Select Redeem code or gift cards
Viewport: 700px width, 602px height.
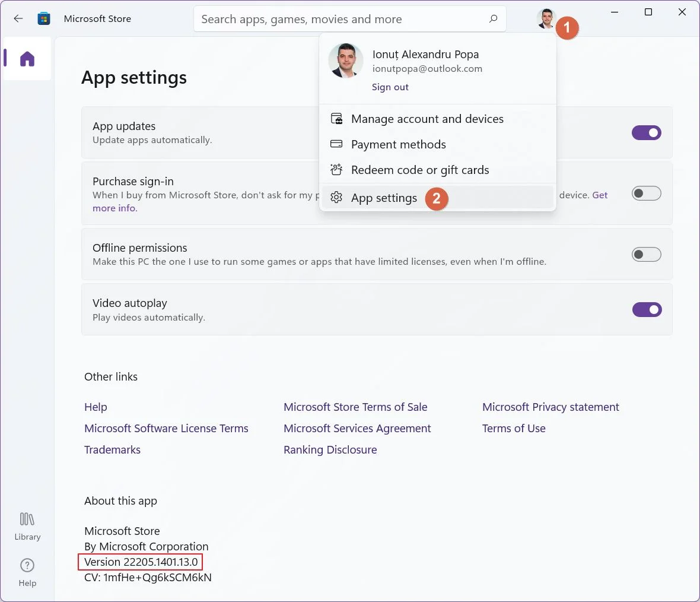coord(438,170)
